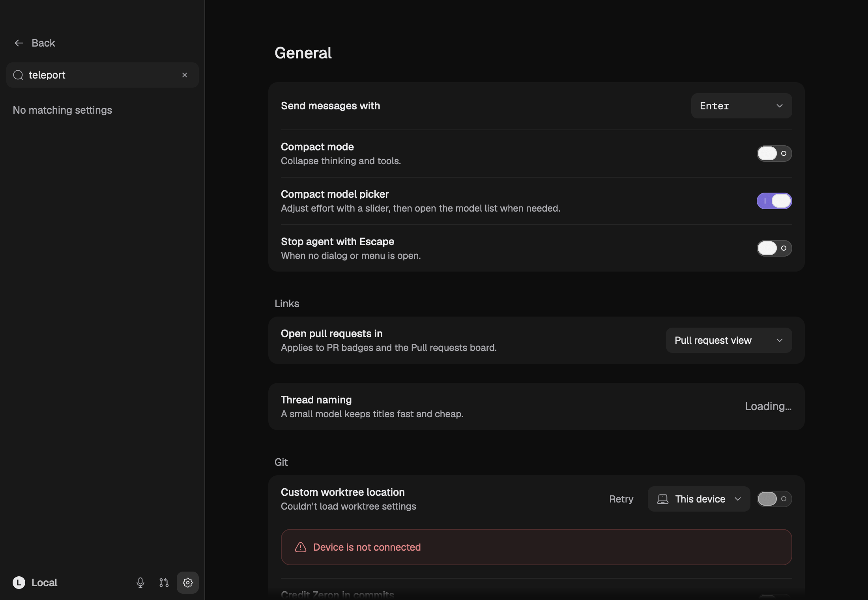This screenshot has height=600, width=868.
Task: Click the laptop icon beside This device
Action: pos(663,499)
